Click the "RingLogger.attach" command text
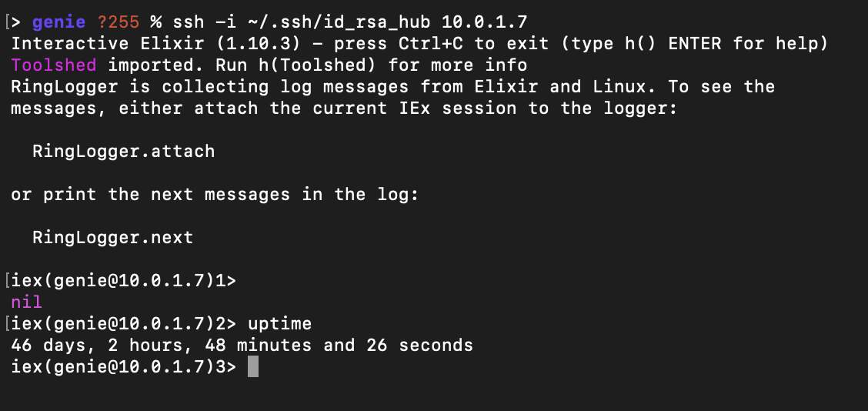868x411 pixels. [123, 151]
